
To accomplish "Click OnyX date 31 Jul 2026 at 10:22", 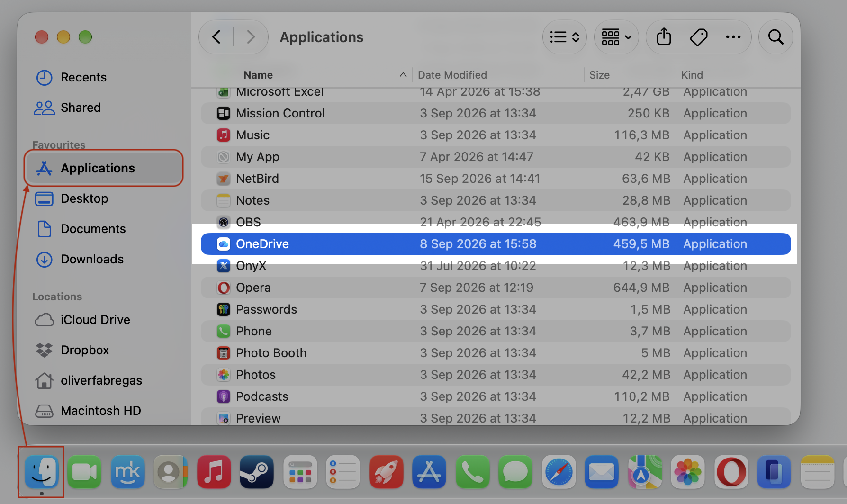I will tap(478, 266).
